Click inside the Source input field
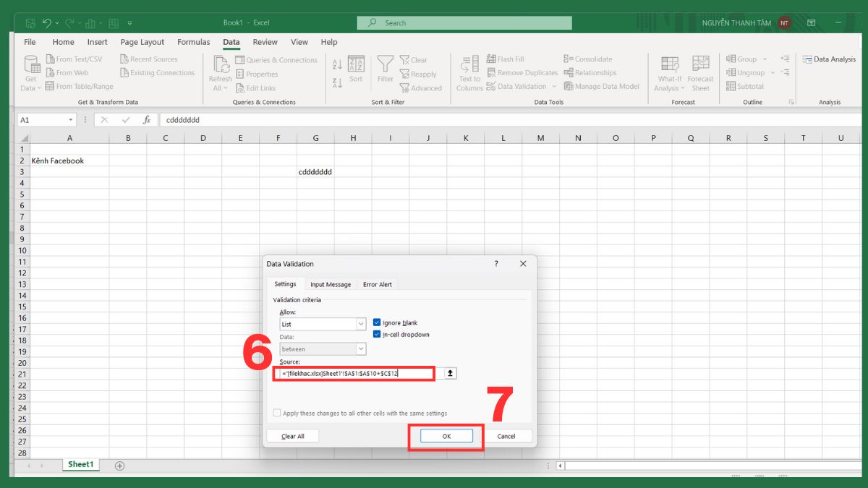 point(354,372)
